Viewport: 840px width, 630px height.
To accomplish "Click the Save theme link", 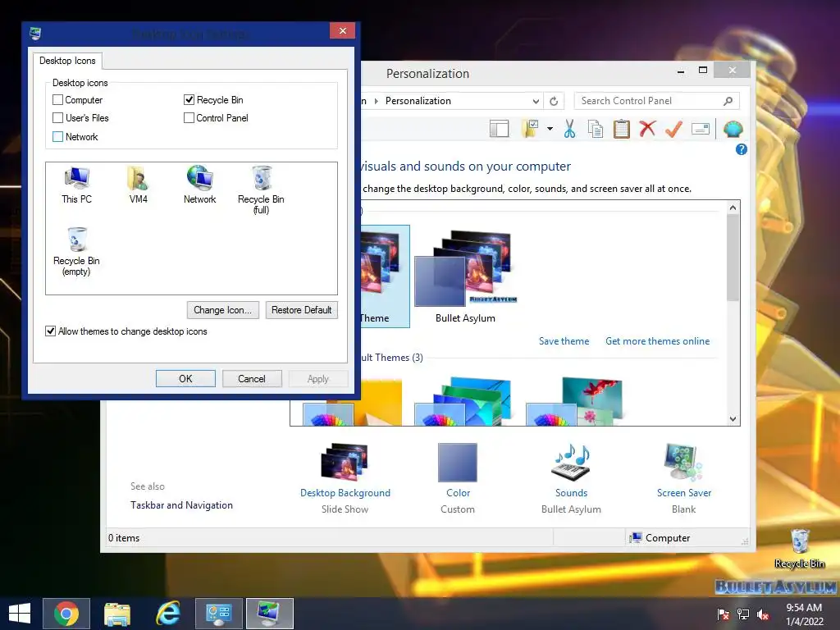I will pos(564,341).
